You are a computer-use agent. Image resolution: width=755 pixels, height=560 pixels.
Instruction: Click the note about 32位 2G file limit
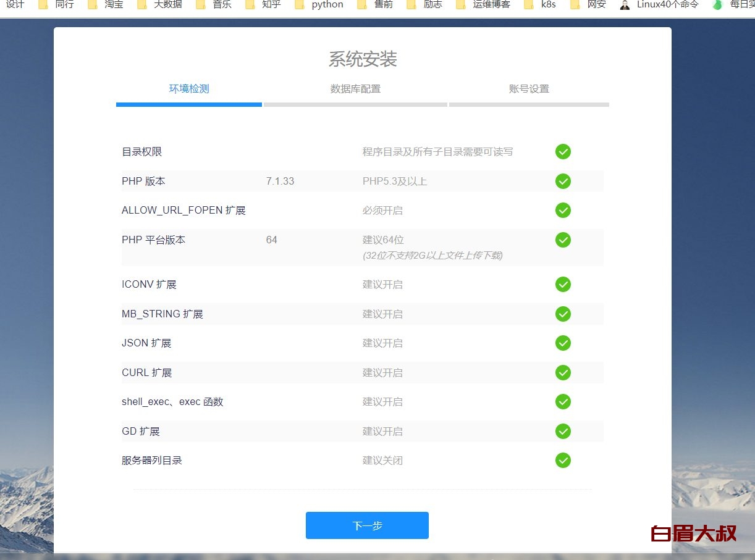tap(432, 255)
